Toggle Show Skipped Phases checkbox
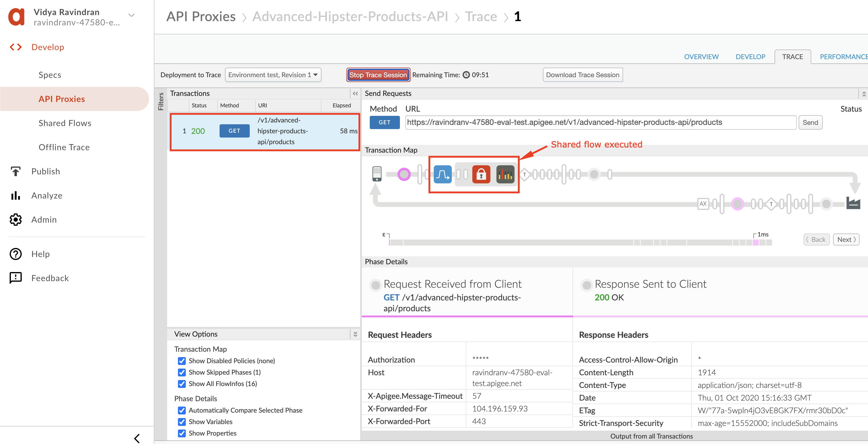 182,372
